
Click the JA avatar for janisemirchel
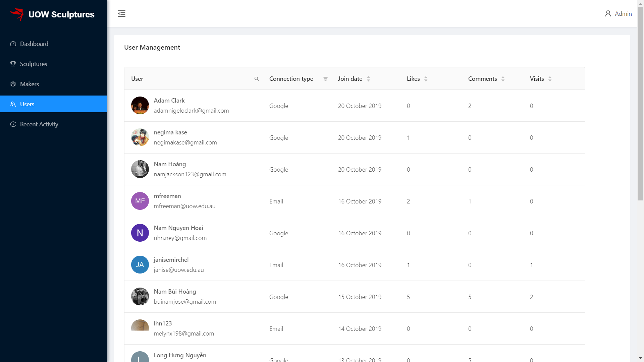tap(140, 265)
